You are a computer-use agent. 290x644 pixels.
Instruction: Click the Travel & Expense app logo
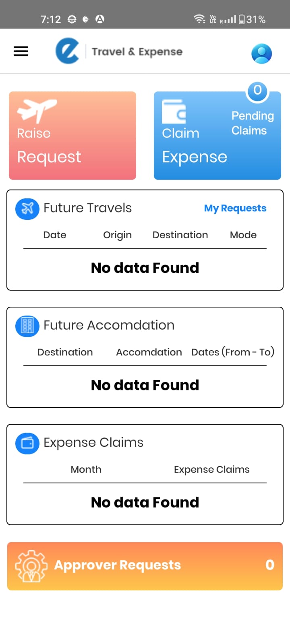[67, 52]
